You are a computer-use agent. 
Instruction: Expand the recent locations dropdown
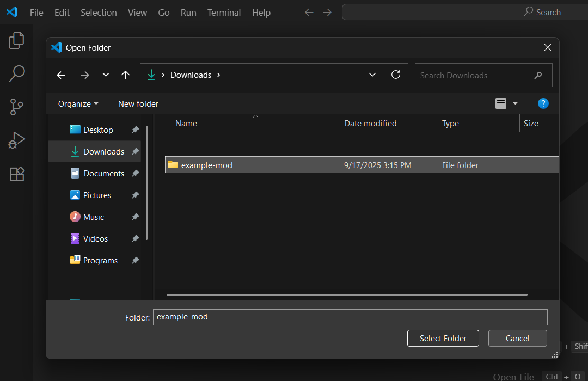pyautogui.click(x=106, y=75)
